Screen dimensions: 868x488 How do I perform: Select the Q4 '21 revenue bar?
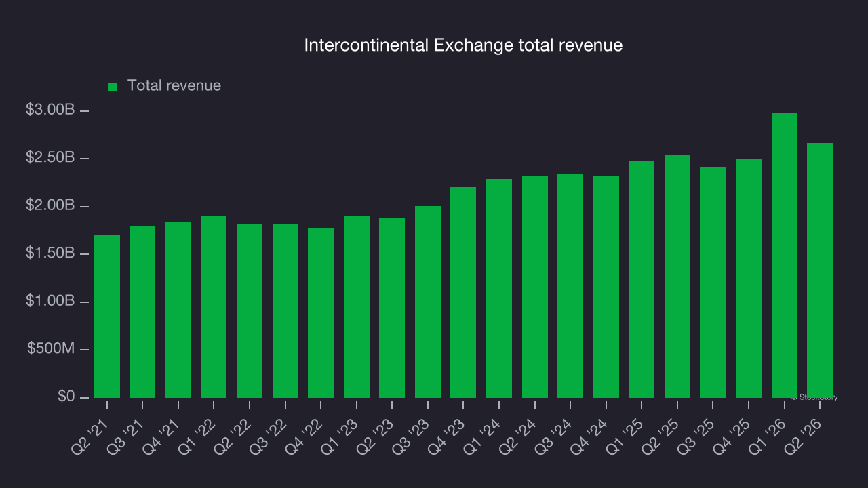[178, 310]
